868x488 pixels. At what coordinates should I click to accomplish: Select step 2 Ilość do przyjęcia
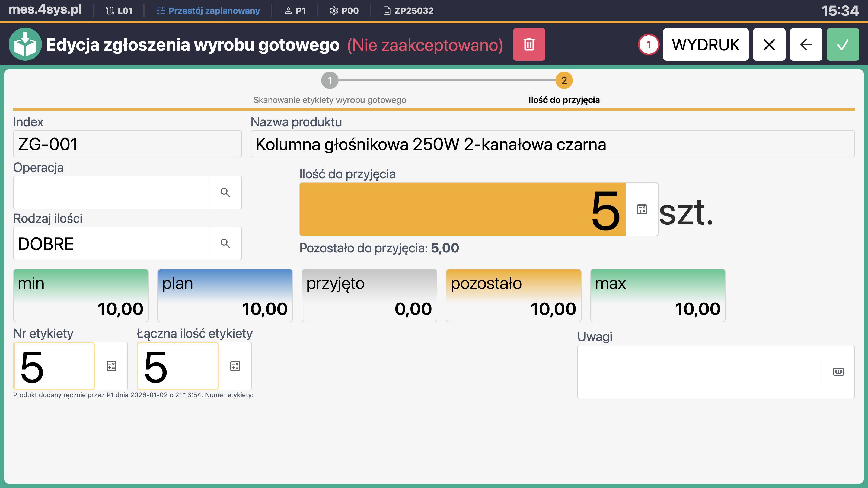point(563,81)
